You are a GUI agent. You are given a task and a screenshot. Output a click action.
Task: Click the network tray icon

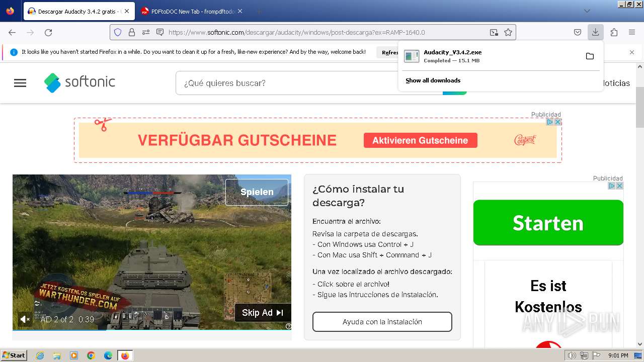click(584, 355)
